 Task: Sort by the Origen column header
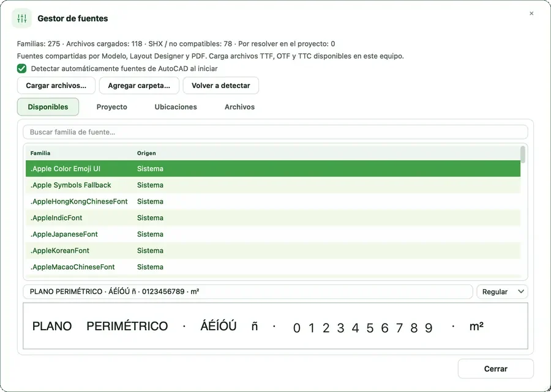tap(146, 153)
